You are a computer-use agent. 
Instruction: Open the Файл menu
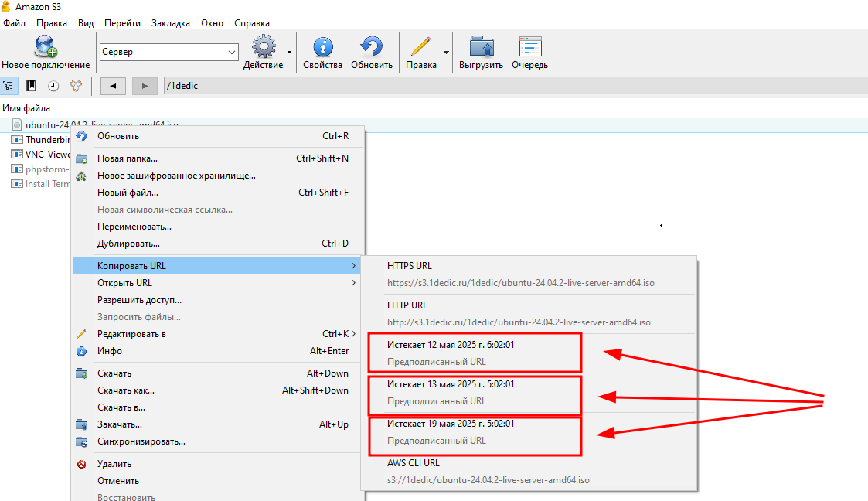[15, 23]
